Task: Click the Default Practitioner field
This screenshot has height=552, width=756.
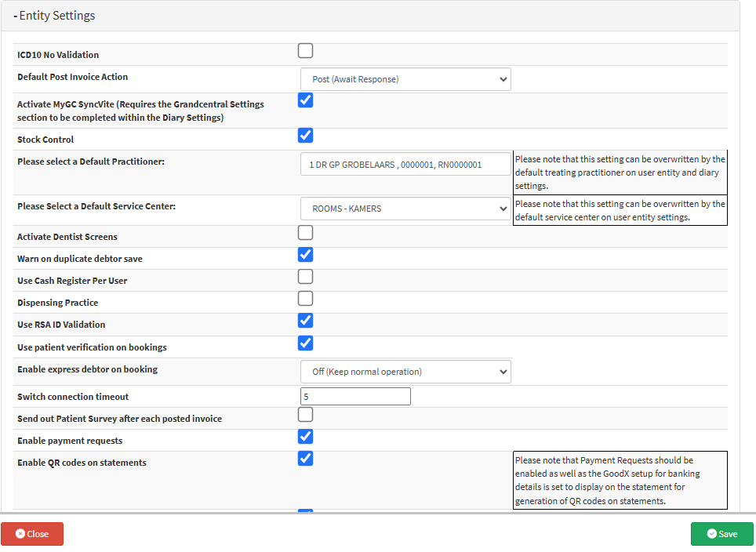Action: pyautogui.click(x=405, y=165)
